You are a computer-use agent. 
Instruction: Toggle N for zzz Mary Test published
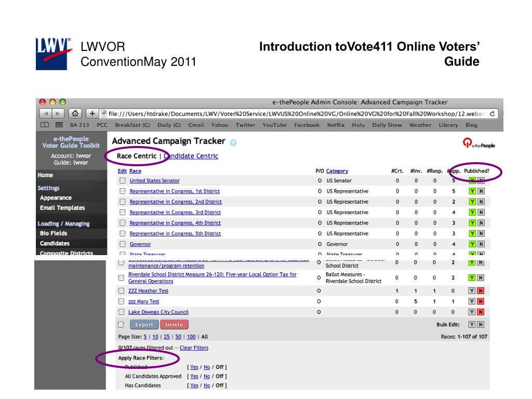pyautogui.click(x=481, y=301)
